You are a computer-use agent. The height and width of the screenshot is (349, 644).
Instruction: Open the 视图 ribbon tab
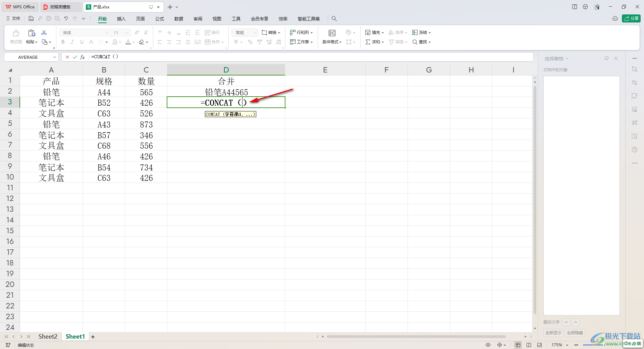click(217, 19)
